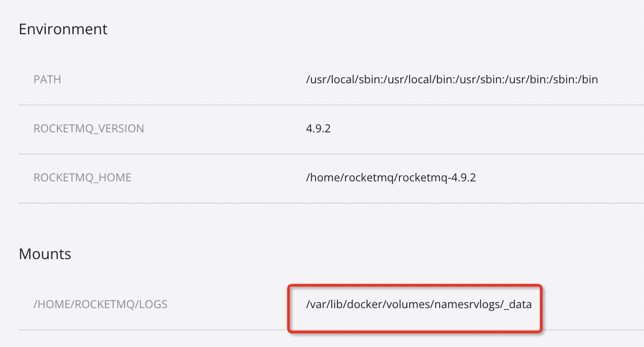644x347 pixels.
Task: Click the PATH value starting with /usr/local/sbin
Action: (452, 80)
